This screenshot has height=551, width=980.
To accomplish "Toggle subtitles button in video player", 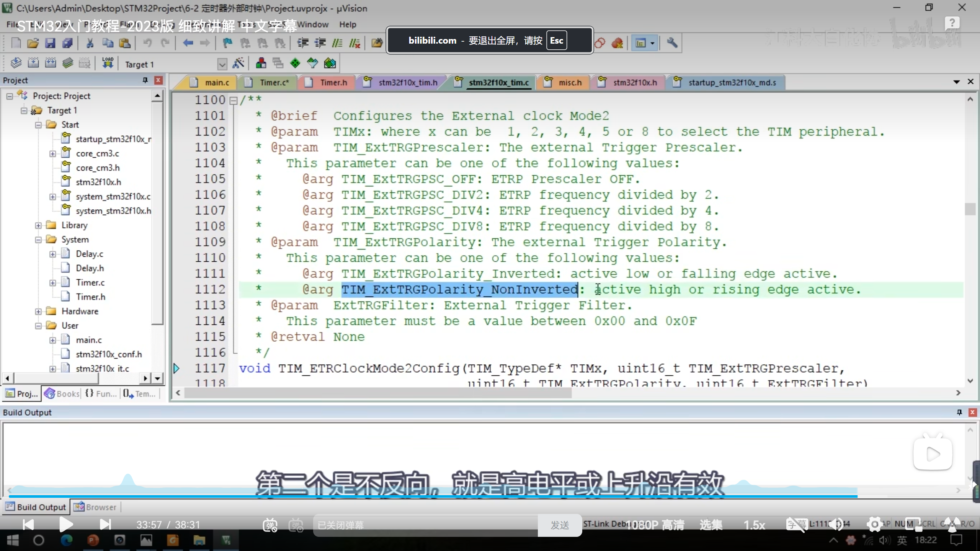I will tap(796, 525).
